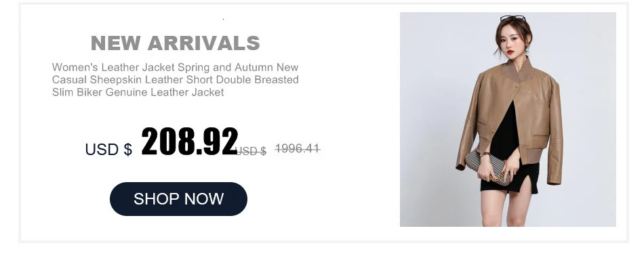Click the jacket's front welt pocket
This screenshot has height=260, width=644.
point(540,135)
